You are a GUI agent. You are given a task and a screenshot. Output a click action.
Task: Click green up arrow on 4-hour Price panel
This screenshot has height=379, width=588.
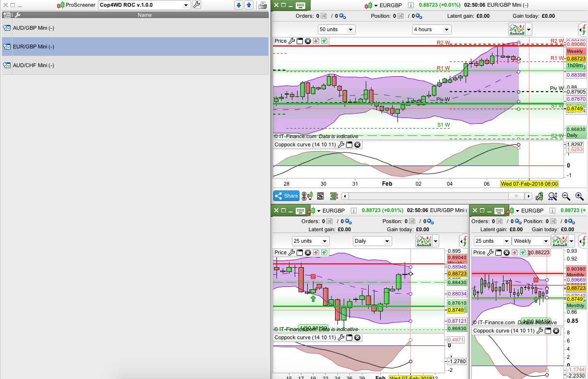click(324, 41)
